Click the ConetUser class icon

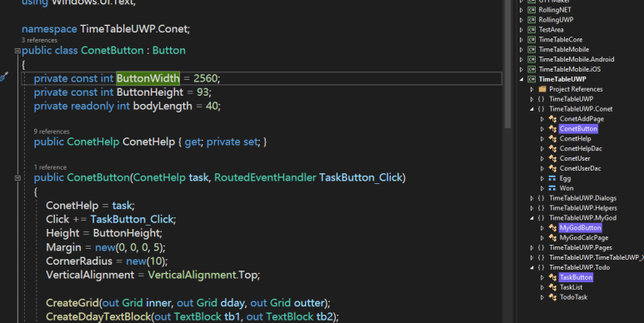pos(552,158)
